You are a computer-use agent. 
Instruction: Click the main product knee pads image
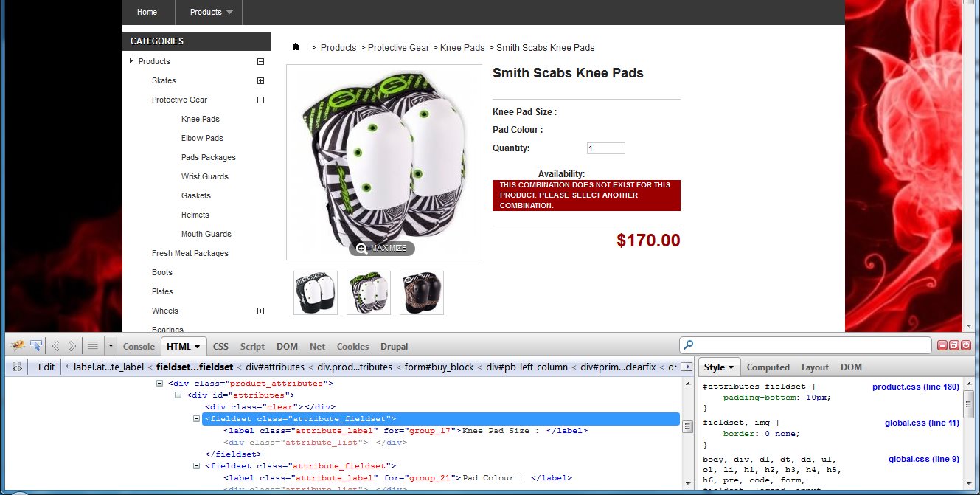(384, 162)
